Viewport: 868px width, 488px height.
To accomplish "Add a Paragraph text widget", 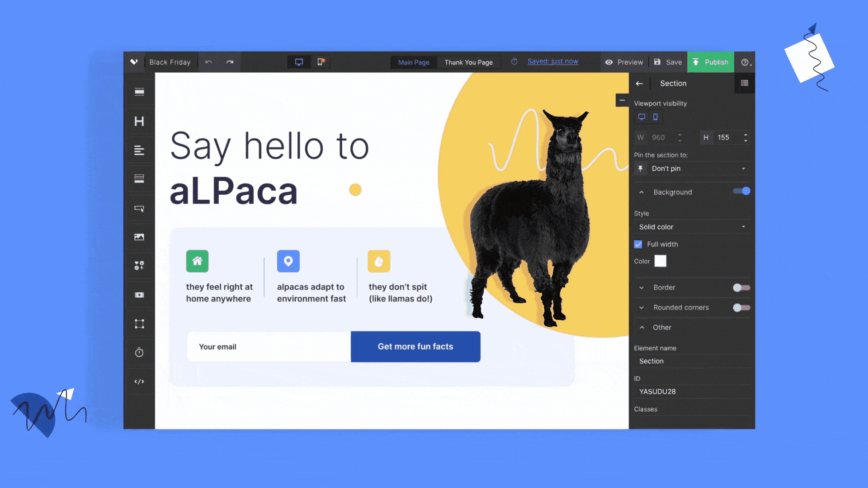I will click(139, 150).
